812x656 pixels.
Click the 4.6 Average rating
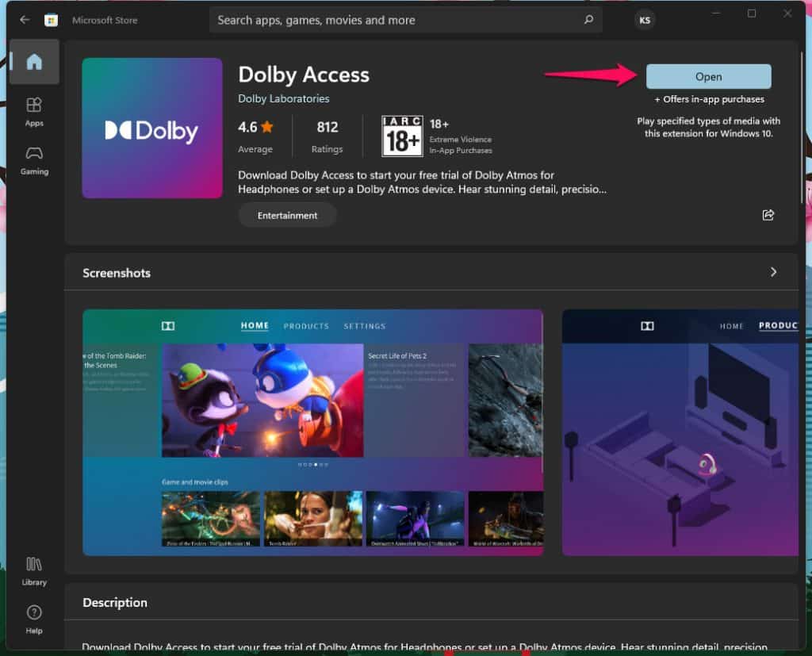tap(255, 136)
